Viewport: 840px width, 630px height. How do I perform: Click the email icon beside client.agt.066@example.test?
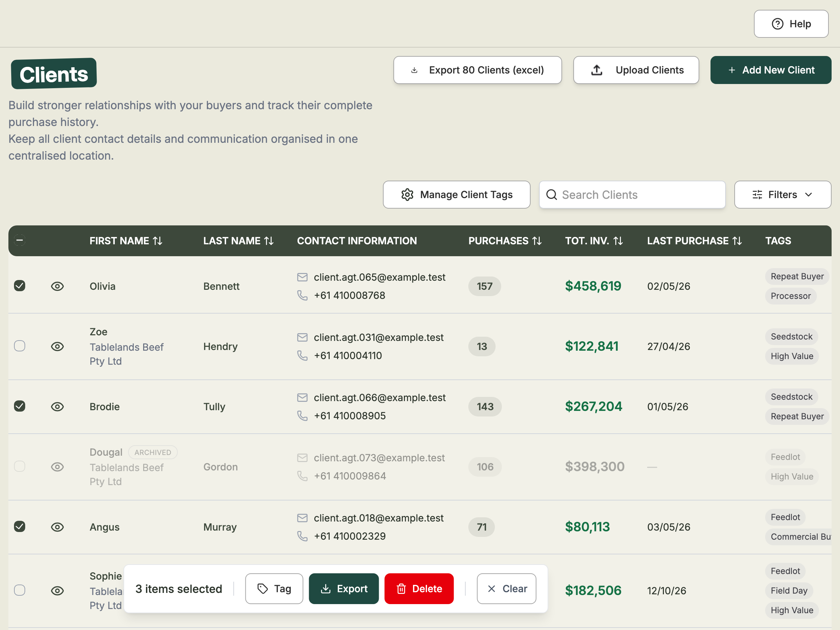pyautogui.click(x=302, y=398)
